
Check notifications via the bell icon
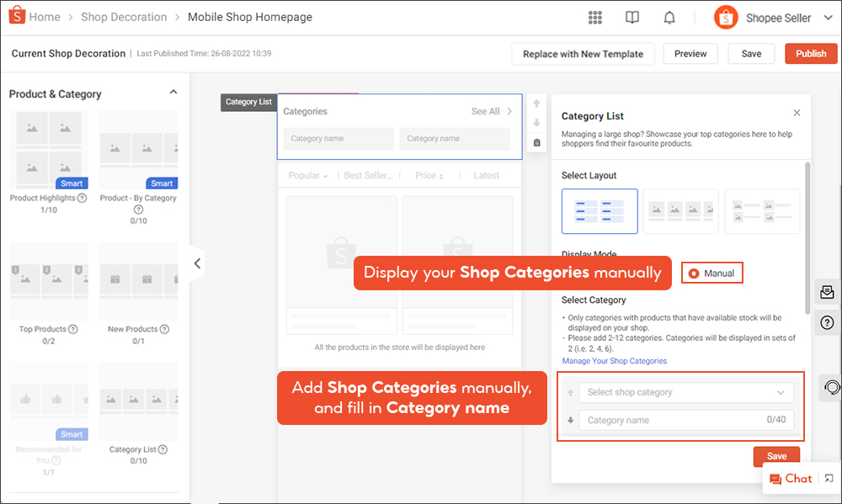pyautogui.click(x=669, y=17)
